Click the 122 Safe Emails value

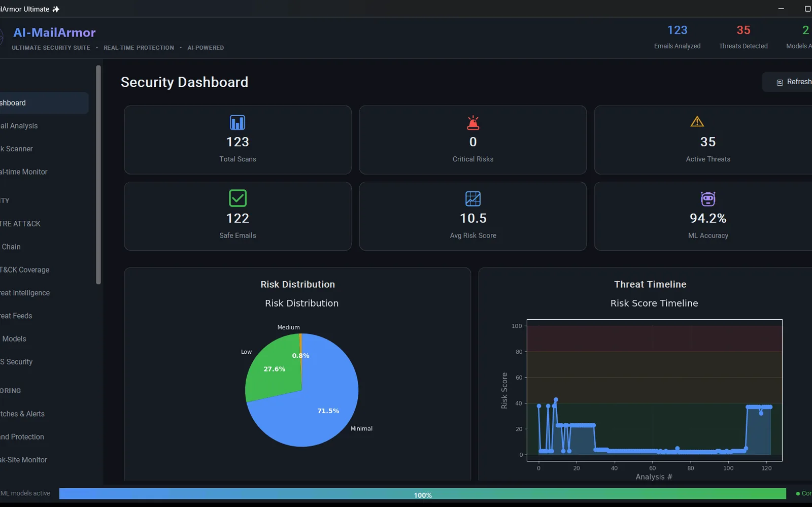[238, 218]
